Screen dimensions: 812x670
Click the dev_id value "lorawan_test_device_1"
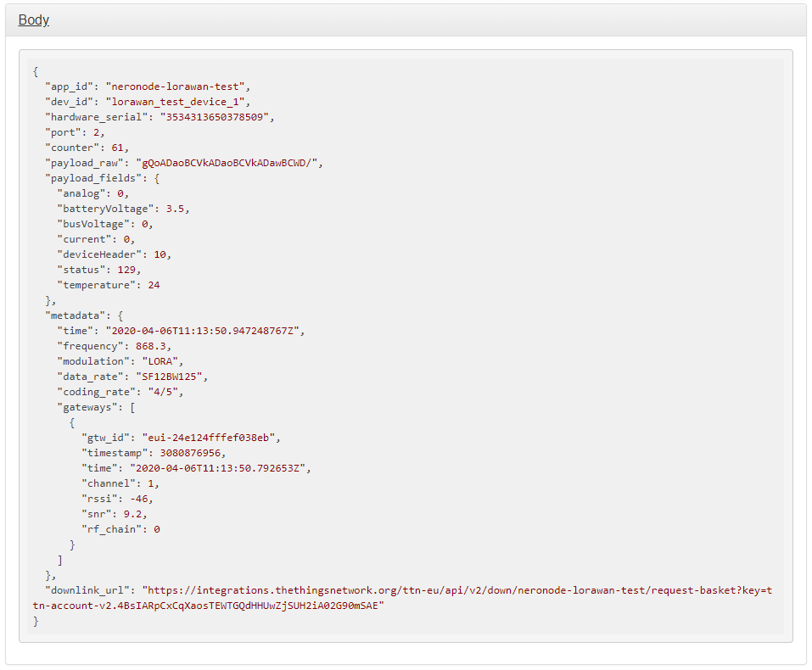(x=175, y=102)
